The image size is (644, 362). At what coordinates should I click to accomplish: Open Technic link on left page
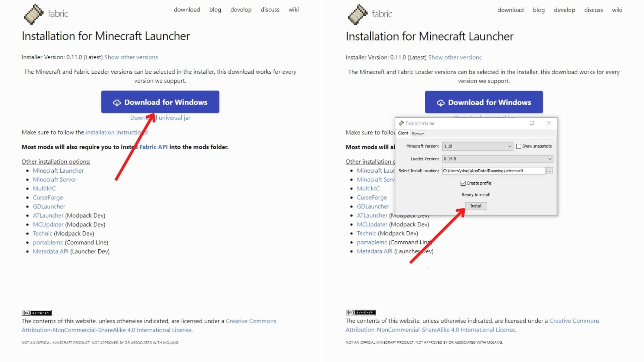click(43, 234)
